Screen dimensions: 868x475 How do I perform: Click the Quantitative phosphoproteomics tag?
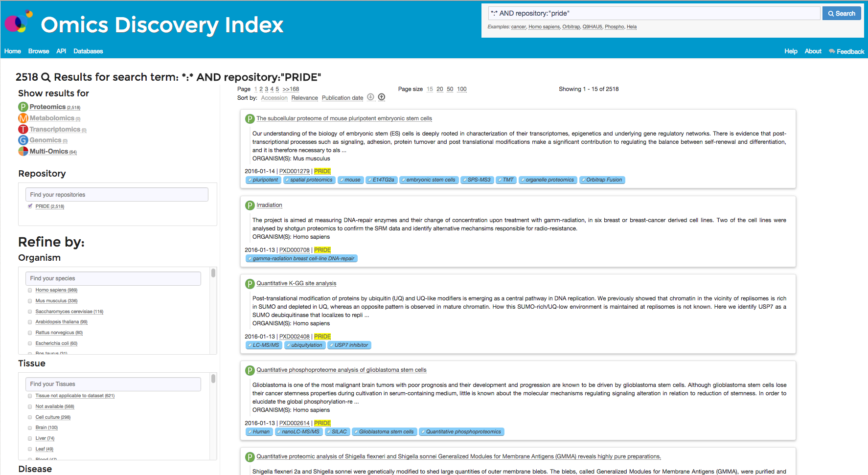tap(461, 432)
